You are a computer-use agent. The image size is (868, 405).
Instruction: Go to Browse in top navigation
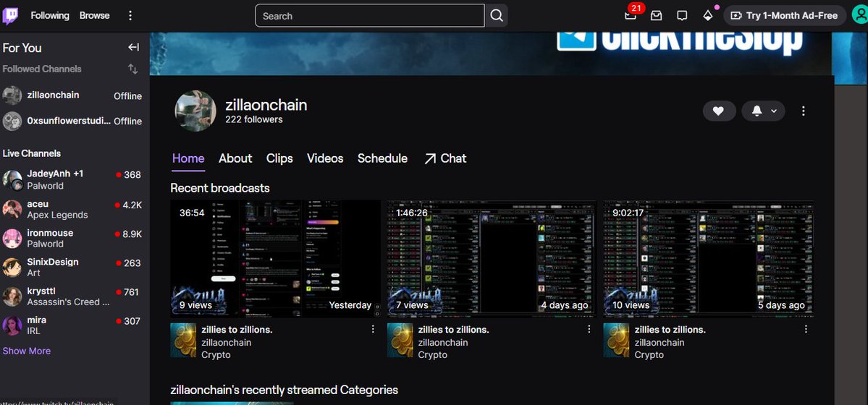click(95, 15)
